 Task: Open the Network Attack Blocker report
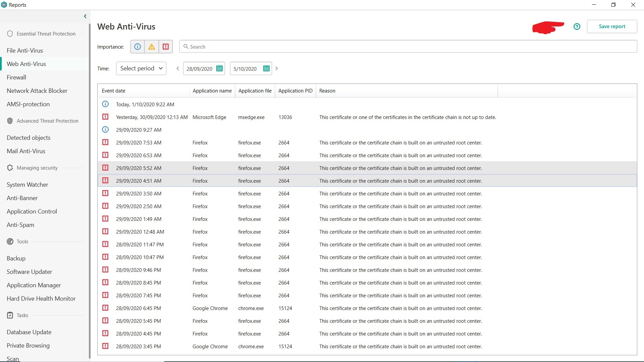tap(37, 91)
